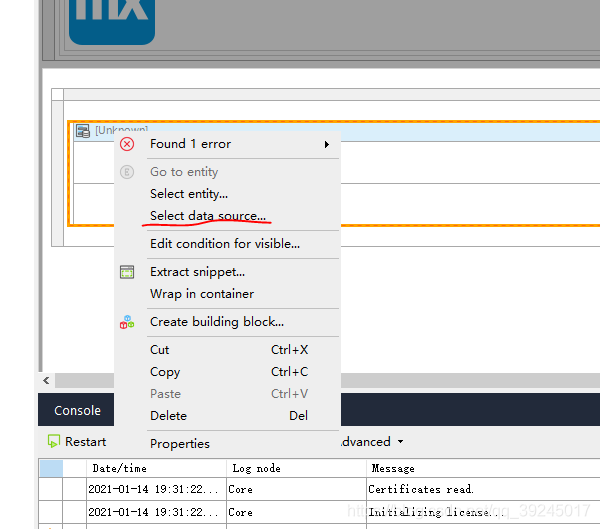Image resolution: width=600 pixels, height=529 pixels.
Task: Choose Delete in the context menu
Action: click(x=168, y=416)
